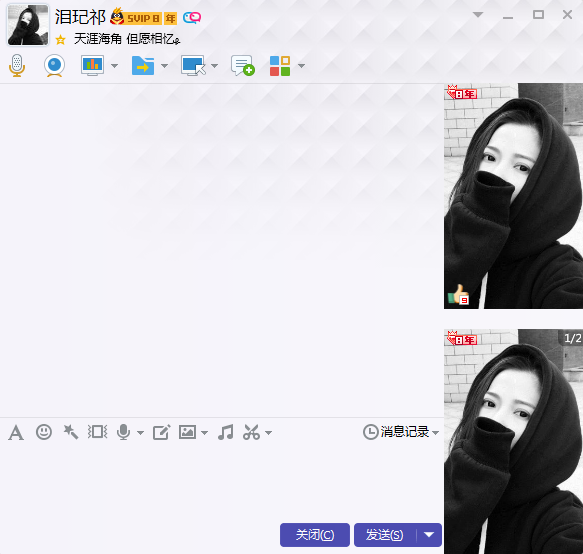Open the 消息记录 message history dropdown
The width and height of the screenshot is (583, 554).
click(x=401, y=432)
